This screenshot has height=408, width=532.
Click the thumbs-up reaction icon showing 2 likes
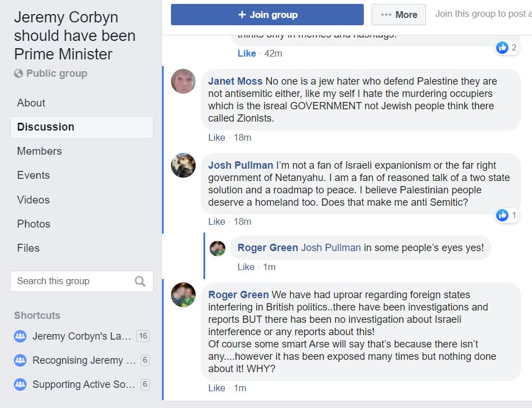502,48
